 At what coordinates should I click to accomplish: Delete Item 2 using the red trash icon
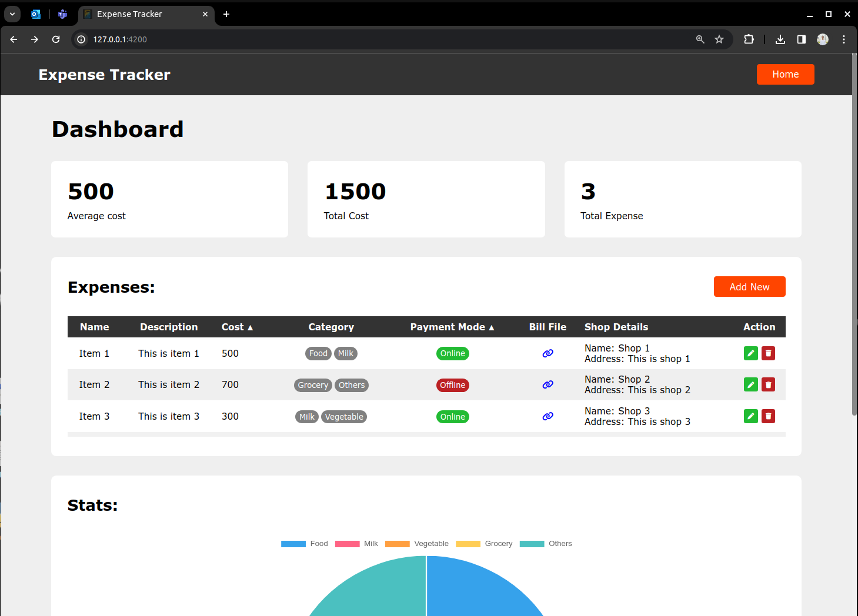click(x=768, y=384)
